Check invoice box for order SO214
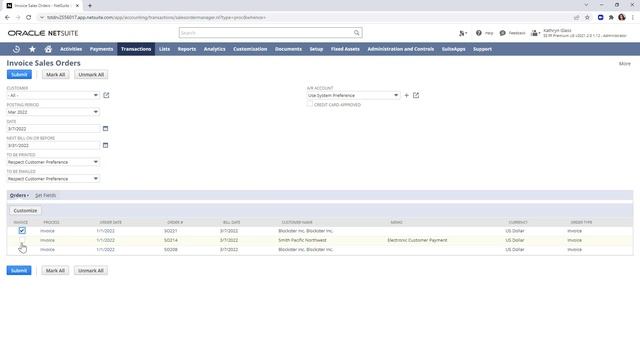Image resolution: width=640 pixels, height=360 pixels. (22, 240)
